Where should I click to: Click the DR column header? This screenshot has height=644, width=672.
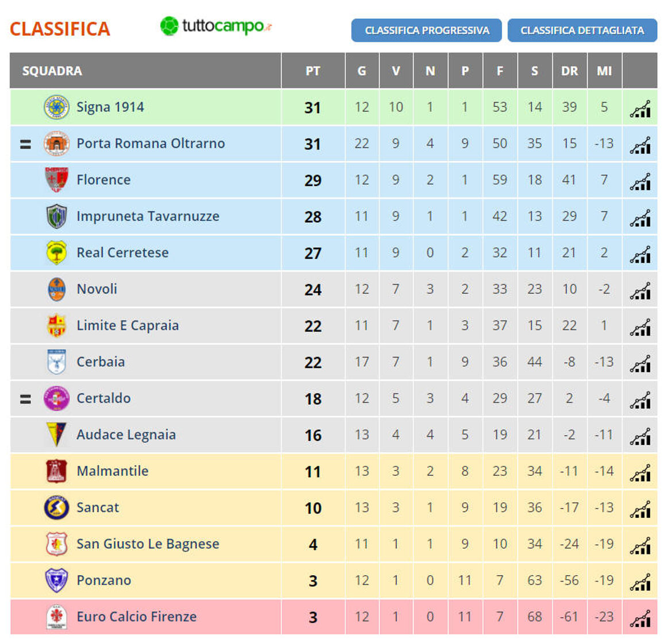(569, 71)
